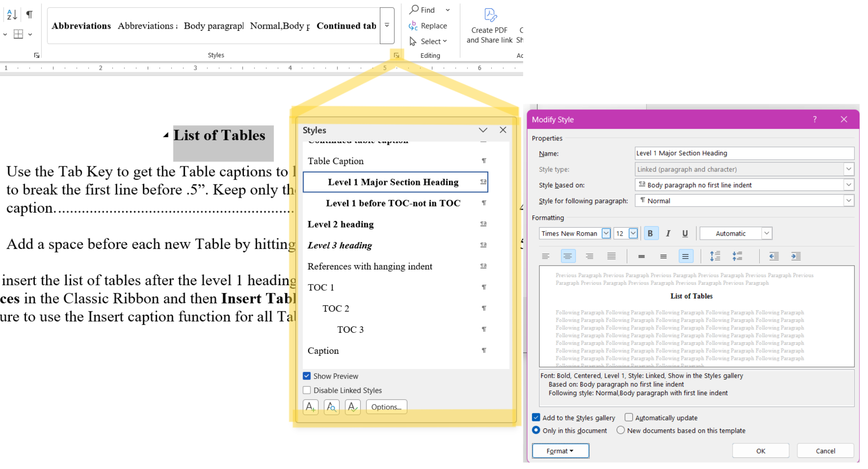This screenshot has height=469, width=868.
Task: Toggle the show paragraph marks icon
Action: point(29,14)
